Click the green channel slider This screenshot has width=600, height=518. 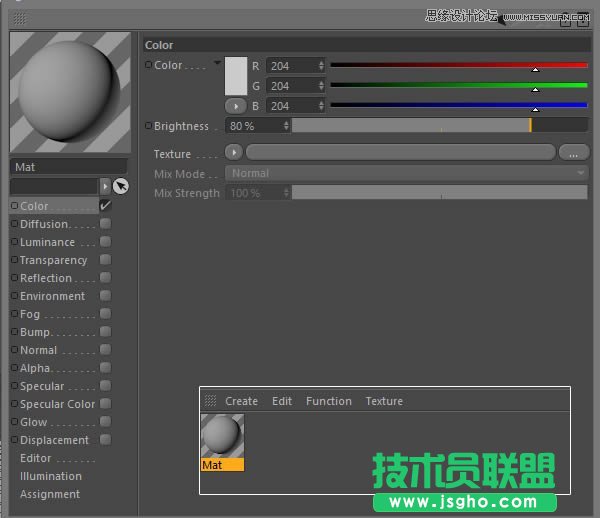[459, 85]
